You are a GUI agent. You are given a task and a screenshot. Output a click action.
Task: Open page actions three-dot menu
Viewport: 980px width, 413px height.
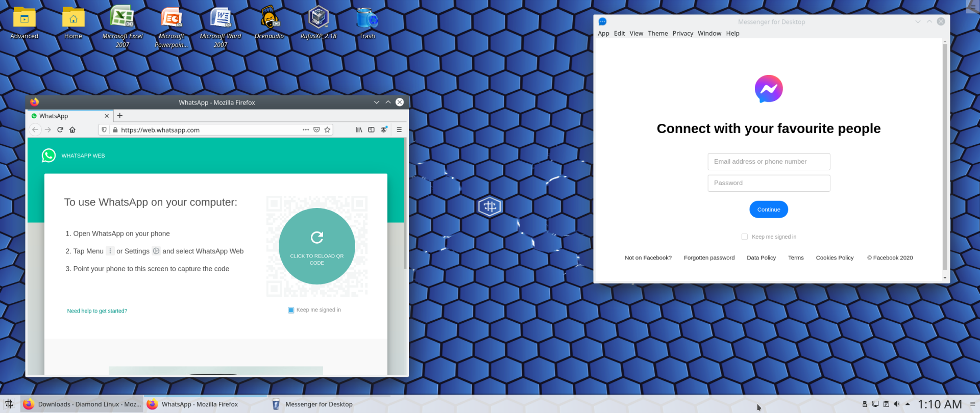306,130
